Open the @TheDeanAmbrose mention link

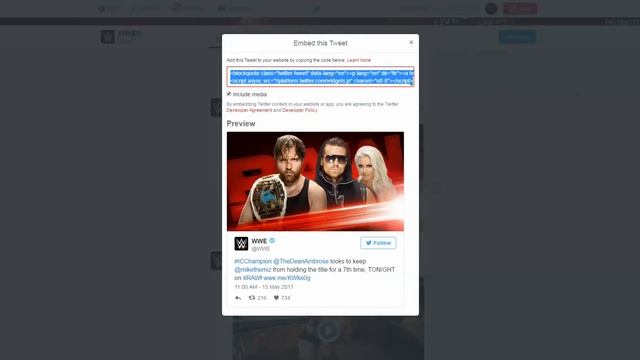point(301,261)
